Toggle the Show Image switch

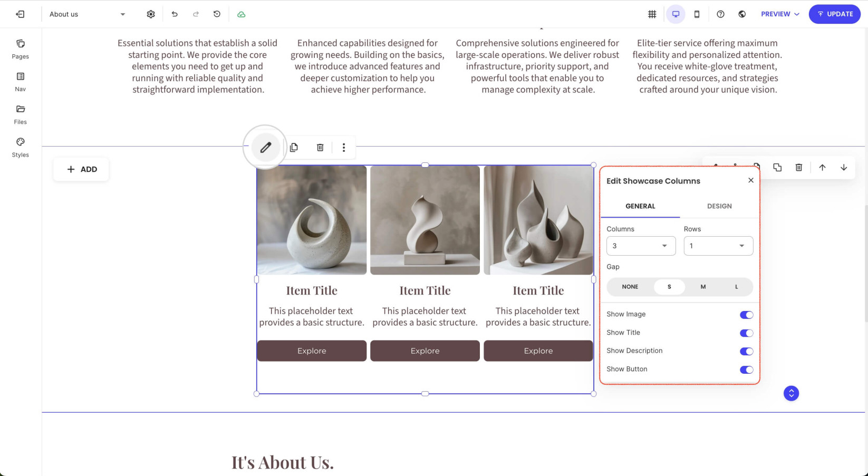(746, 315)
